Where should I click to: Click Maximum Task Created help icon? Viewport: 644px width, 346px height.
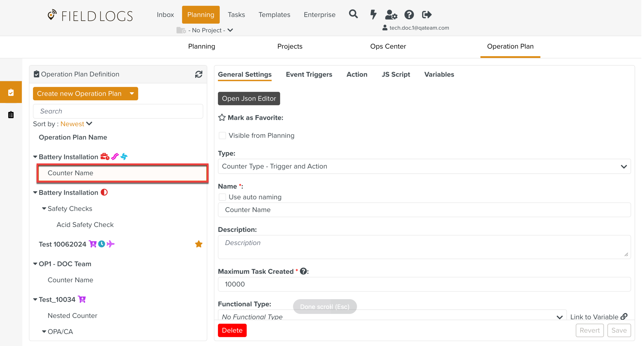(303, 271)
